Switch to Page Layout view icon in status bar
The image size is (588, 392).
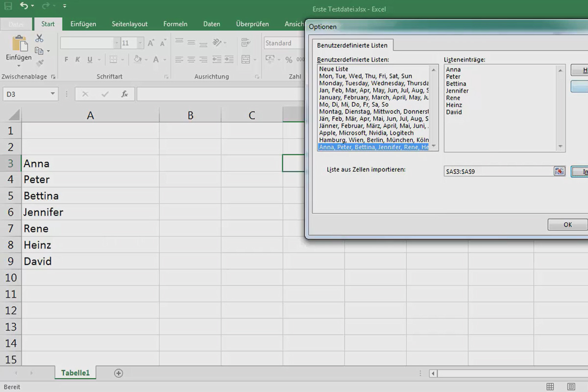[x=571, y=387]
